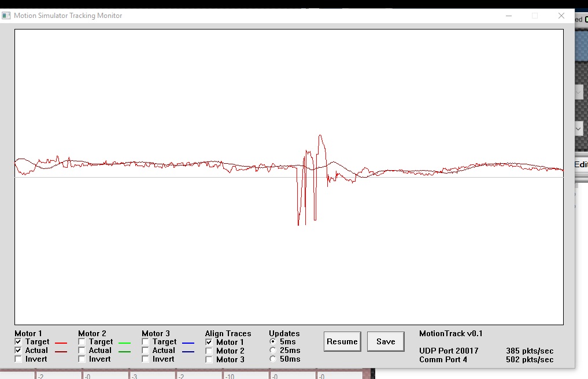
Task: Tick the Motor 2 Invert checkbox
Action: coord(82,359)
